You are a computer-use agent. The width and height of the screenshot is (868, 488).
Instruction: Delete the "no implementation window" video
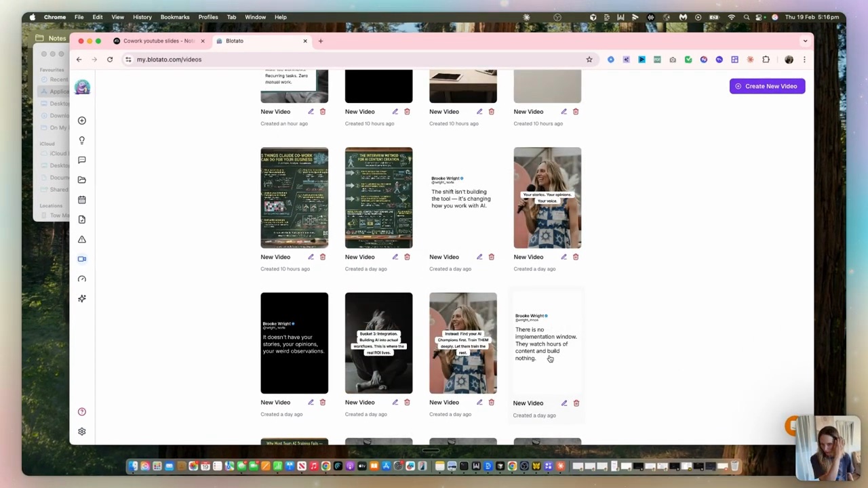point(576,403)
